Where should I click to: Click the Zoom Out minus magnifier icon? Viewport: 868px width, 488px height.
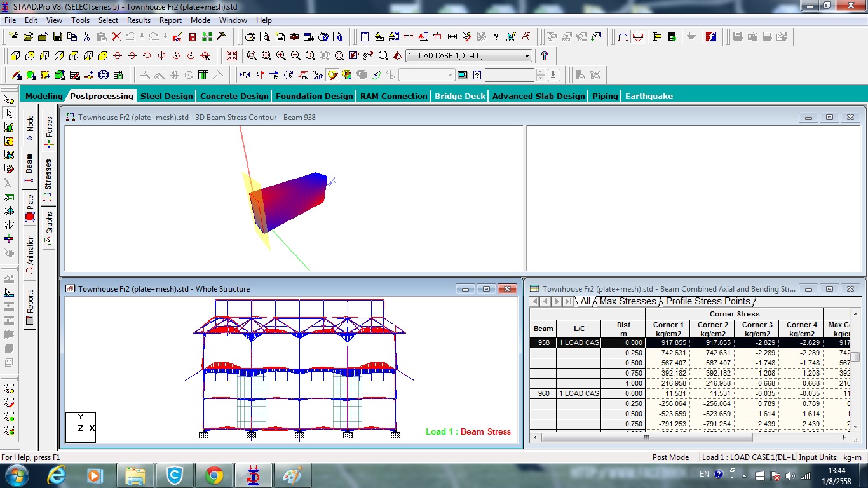295,55
